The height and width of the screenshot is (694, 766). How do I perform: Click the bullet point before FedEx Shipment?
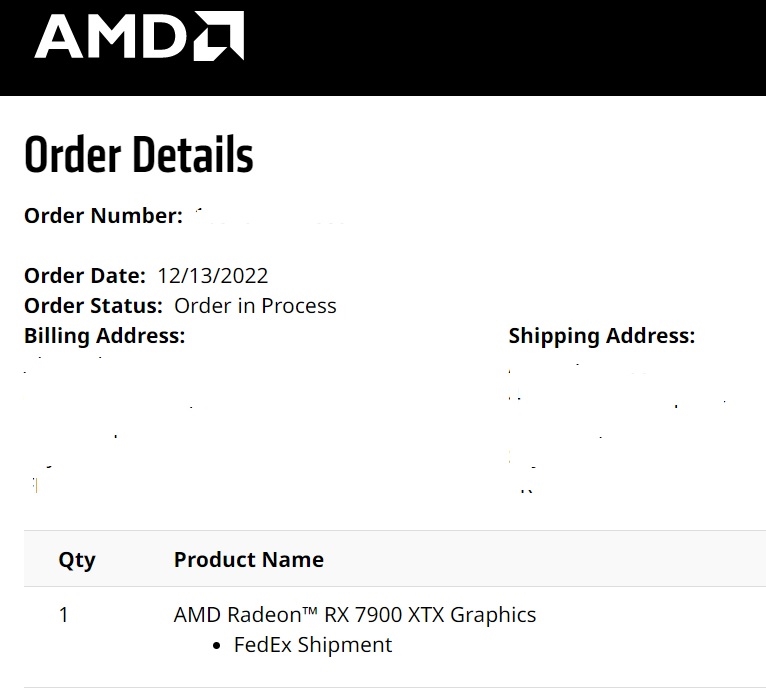click(218, 646)
